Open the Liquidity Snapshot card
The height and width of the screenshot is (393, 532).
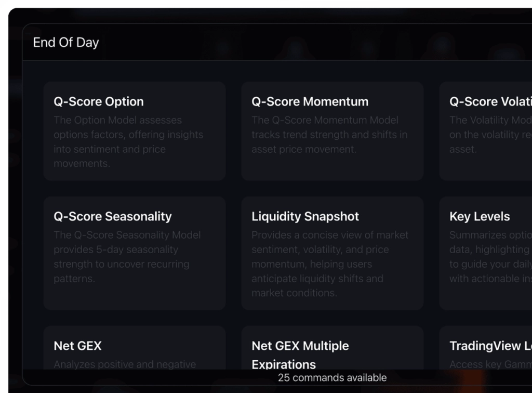click(x=332, y=253)
